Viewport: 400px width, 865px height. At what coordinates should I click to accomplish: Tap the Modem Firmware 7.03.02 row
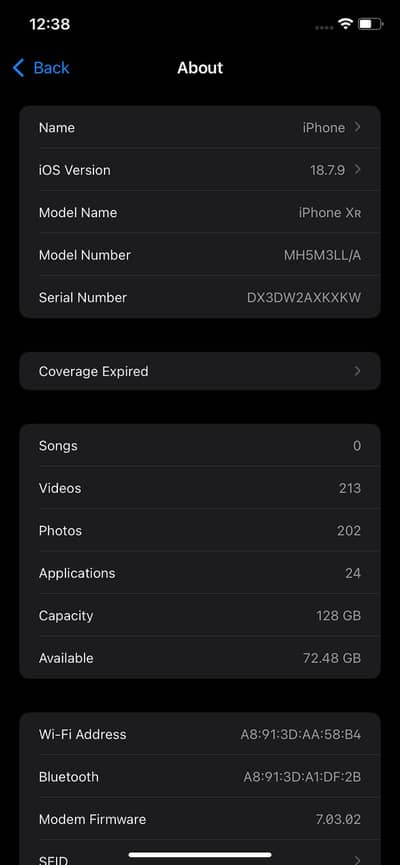(200, 820)
